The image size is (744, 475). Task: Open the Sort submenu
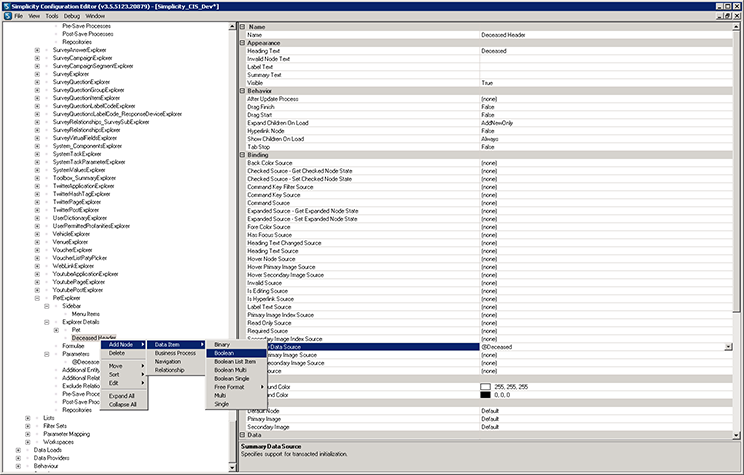click(x=124, y=374)
